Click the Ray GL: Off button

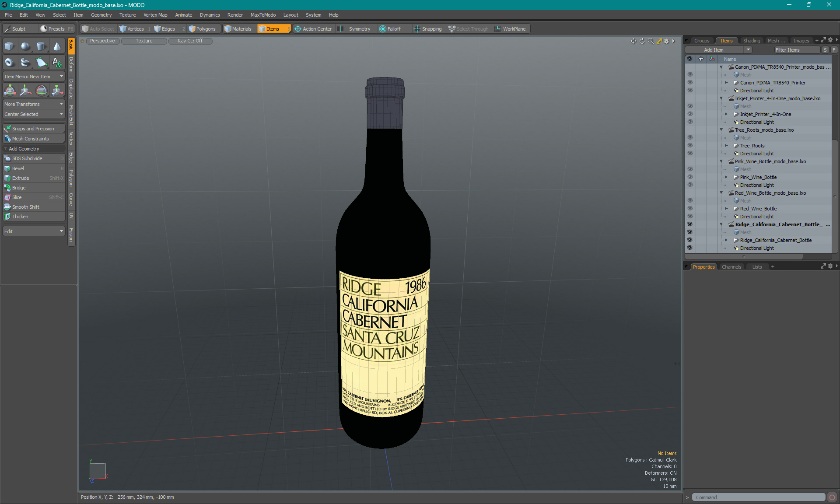tap(190, 41)
